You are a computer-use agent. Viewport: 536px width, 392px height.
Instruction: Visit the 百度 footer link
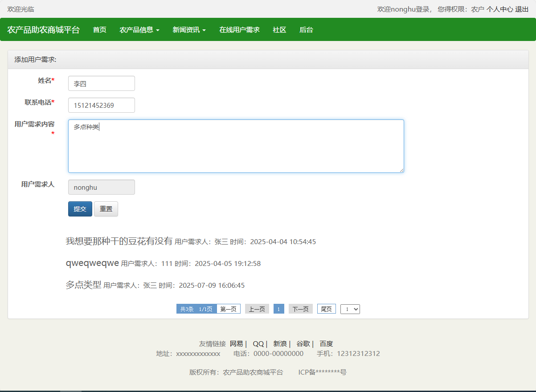point(326,343)
